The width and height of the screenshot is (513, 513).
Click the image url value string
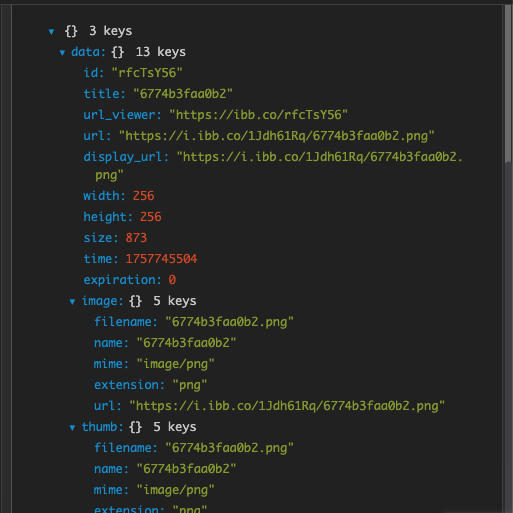pyautogui.click(x=287, y=406)
